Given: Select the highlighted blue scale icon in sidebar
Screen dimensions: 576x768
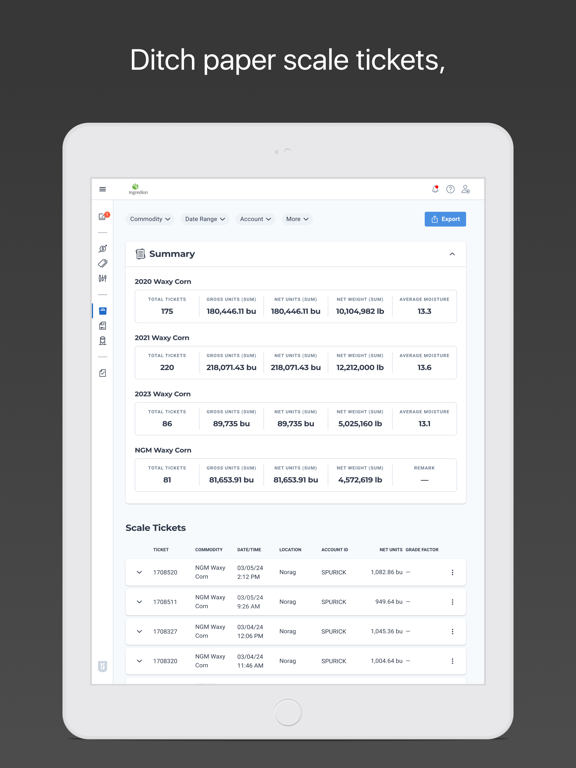Looking at the screenshot, I should click(102, 311).
